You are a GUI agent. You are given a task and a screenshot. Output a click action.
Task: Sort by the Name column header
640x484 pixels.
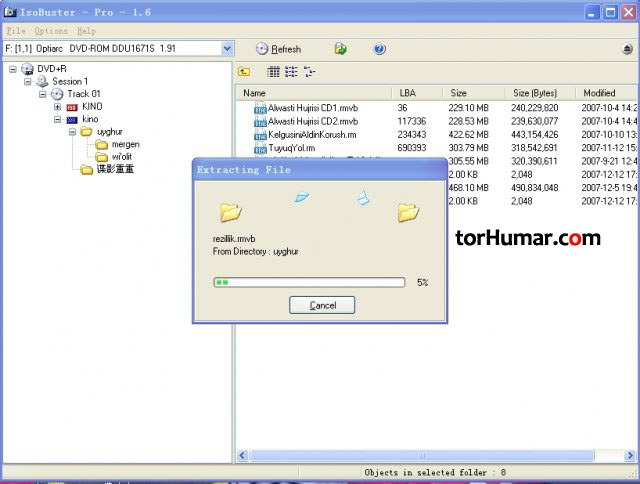(313, 93)
